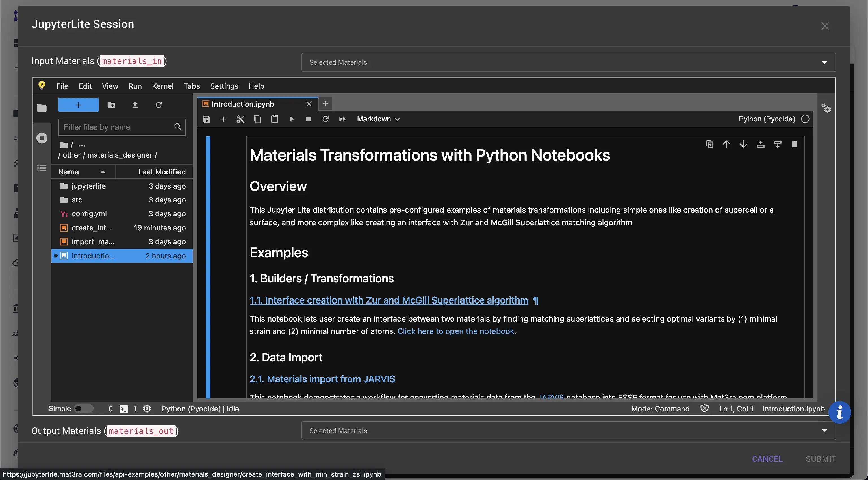
Task: Toggle the Simple interface switch
Action: click(84, 408)
